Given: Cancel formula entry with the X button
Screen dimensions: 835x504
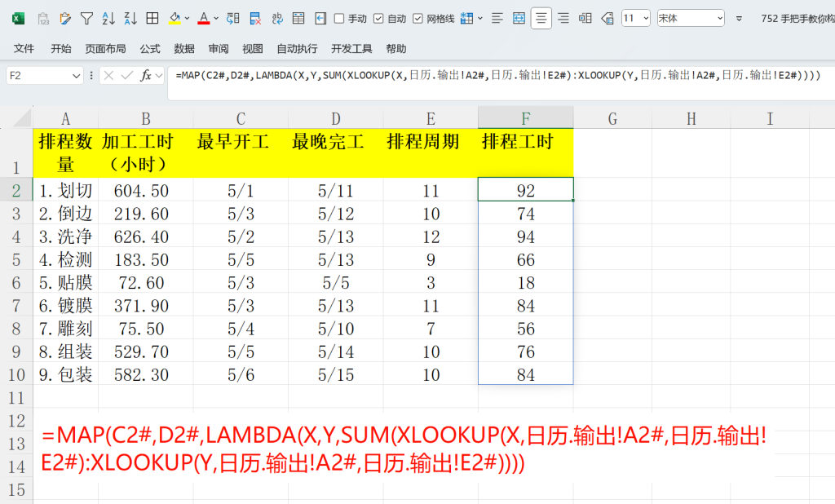Looking at the screenshot, I should tap(108, 76).
